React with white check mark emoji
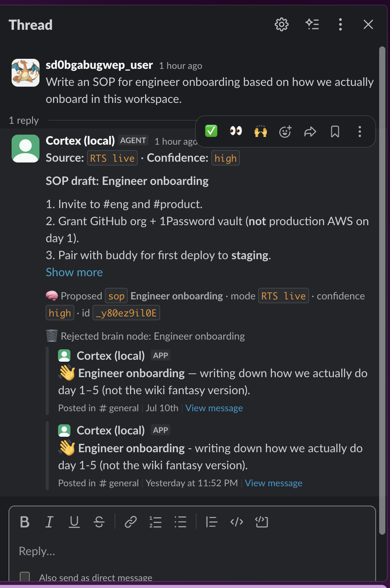This screenshot has height=588, width=390. point(211,131)
